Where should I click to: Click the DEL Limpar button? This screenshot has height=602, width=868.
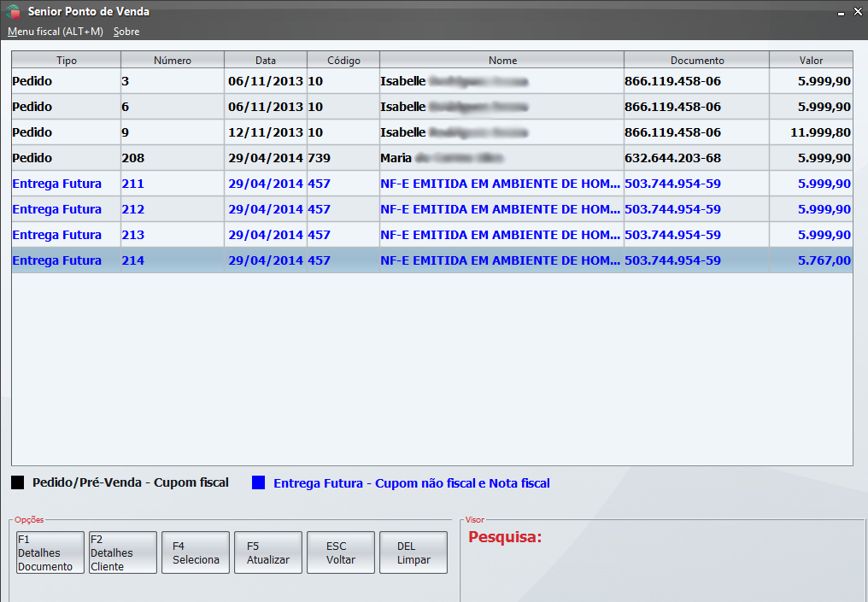pyautogui.click(x=413, y=552)
